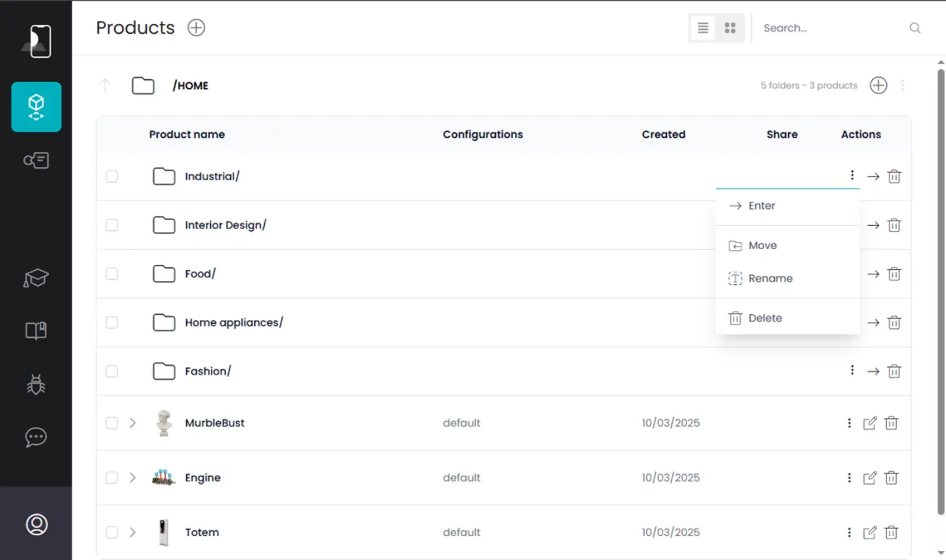Delete the Fashion folder using trash icon

894,371
